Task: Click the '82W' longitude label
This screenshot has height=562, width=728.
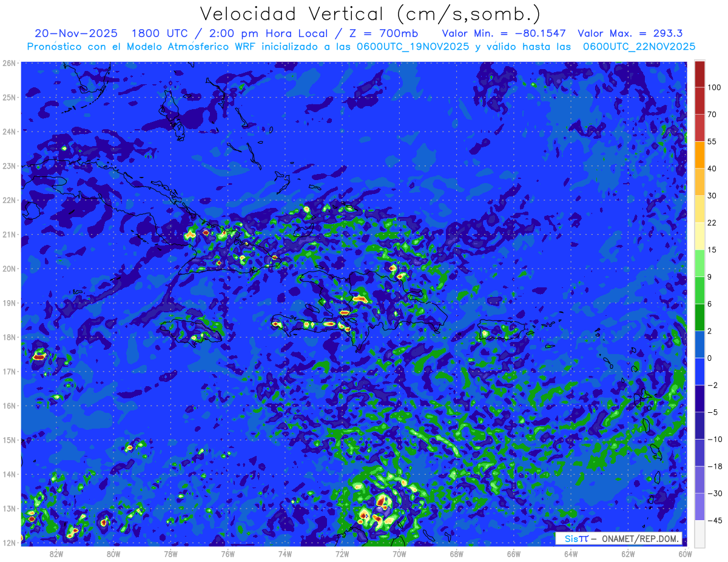Action: pyautogui.click(x=56, y=554)
